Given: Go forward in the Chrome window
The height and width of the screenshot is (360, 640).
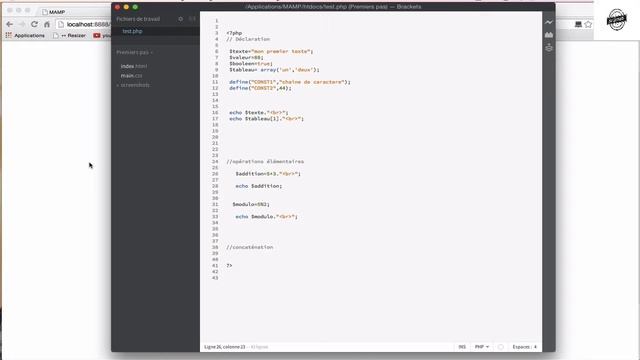Looking at the screenshot, I should [x=22, y=24].
